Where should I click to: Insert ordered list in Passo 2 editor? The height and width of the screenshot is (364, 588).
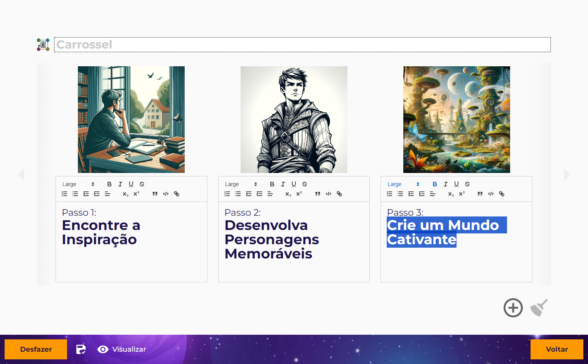[x=227, y=194]
